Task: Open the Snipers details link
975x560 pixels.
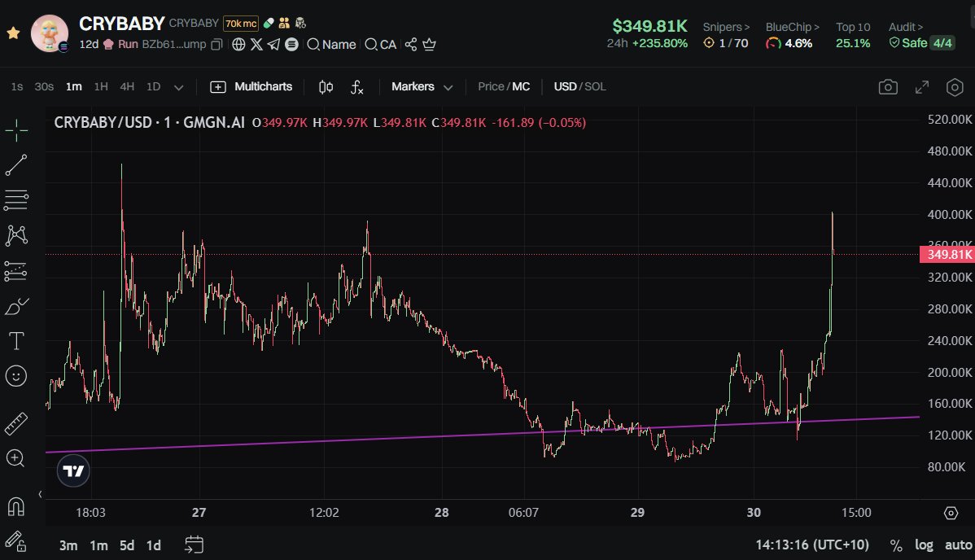Action: point(726,27)
